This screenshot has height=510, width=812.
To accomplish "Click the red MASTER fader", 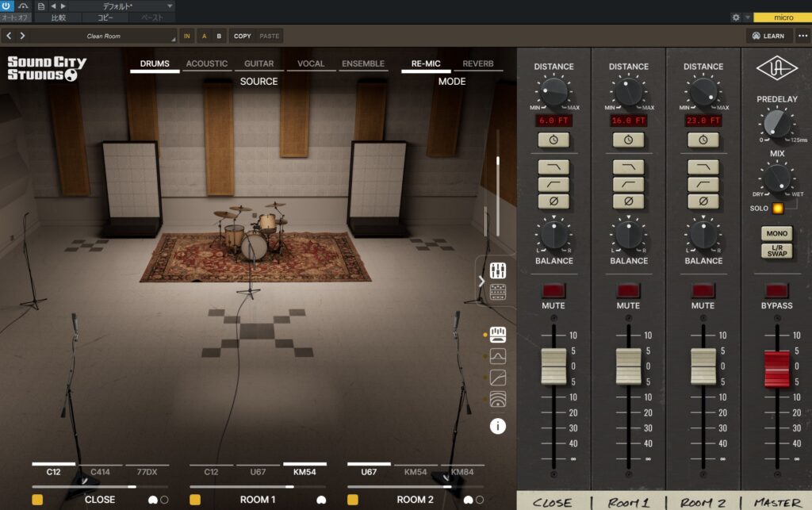I will coord(776,369).
